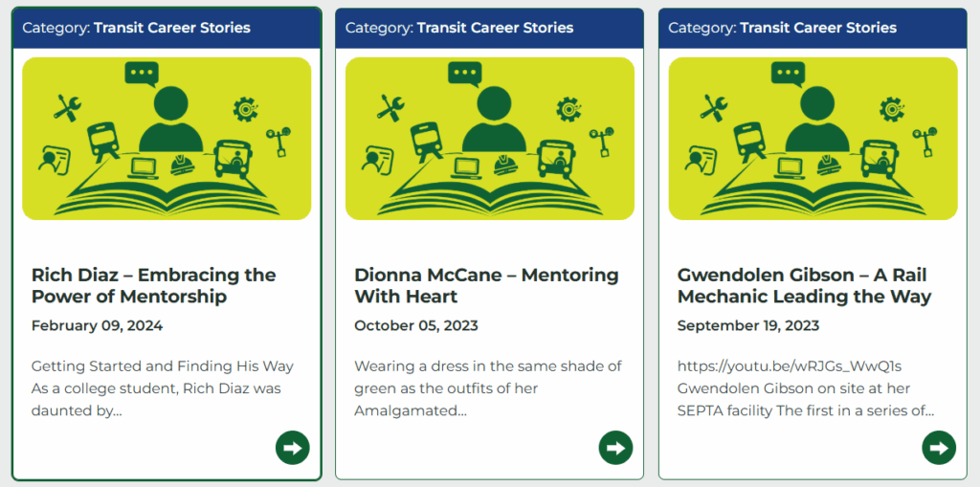Open the Dionna McCane story thumbnail image

pyautogui.click(x=490, y=139)
